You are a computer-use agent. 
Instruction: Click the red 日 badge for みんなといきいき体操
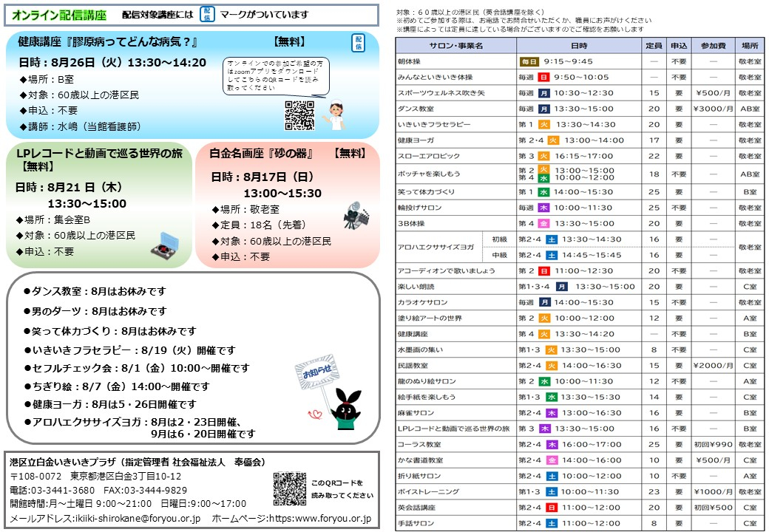coord(543,78)
